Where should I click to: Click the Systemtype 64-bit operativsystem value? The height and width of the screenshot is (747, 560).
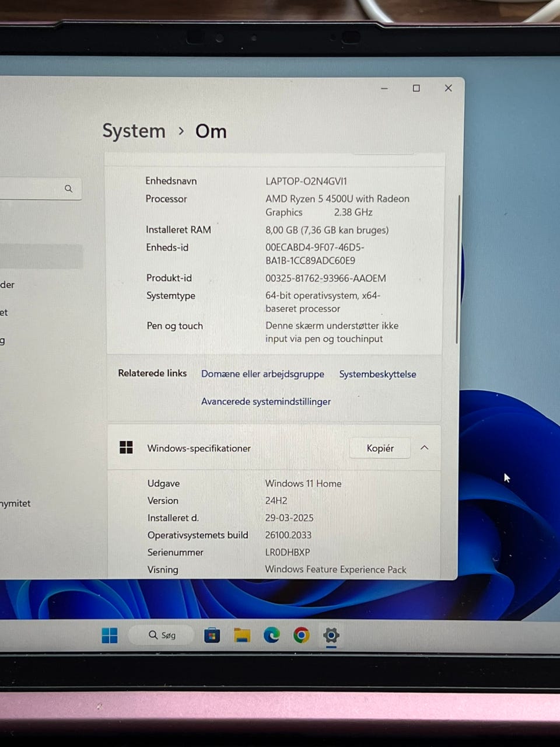point(323,302)
